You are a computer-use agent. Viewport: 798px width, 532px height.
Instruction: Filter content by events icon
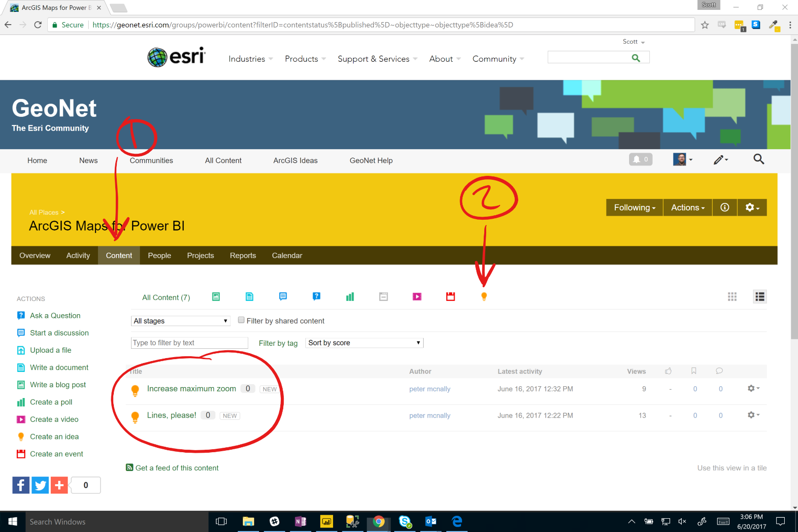point(450,297)
